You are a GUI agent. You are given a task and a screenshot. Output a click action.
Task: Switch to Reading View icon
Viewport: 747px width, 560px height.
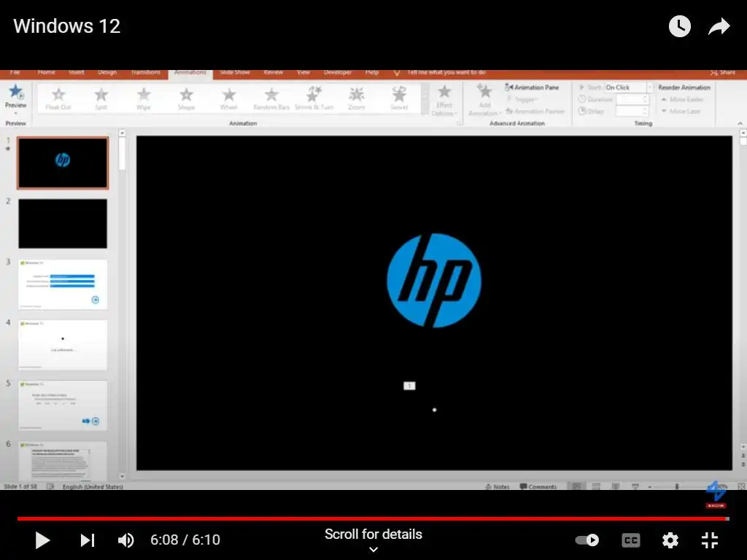click(x=616, y=486)
